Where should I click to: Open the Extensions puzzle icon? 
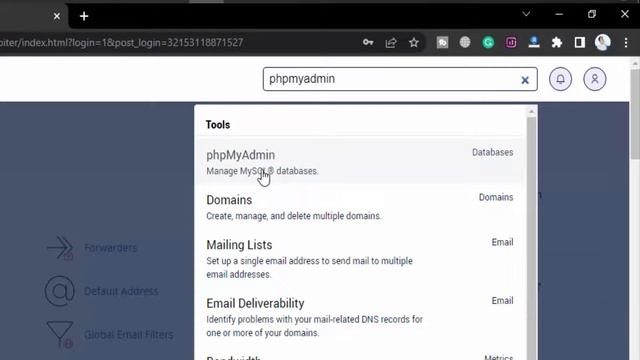click(x=557, y=42)
